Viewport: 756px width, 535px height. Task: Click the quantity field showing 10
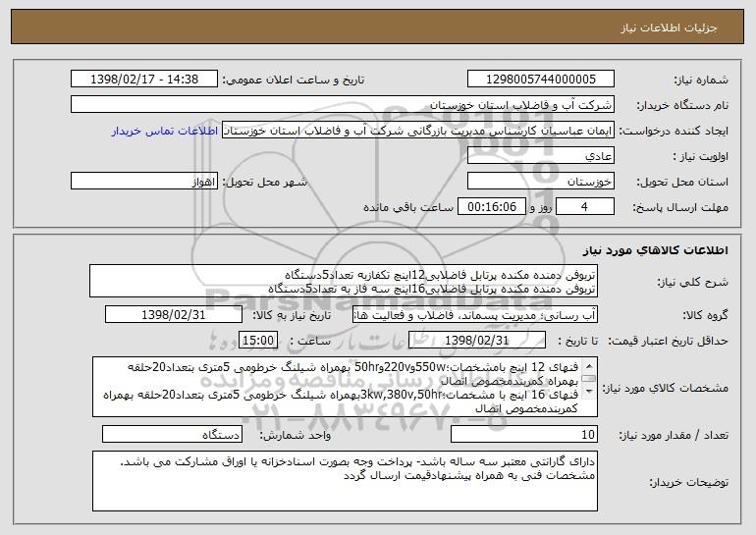tap(524, 434)
